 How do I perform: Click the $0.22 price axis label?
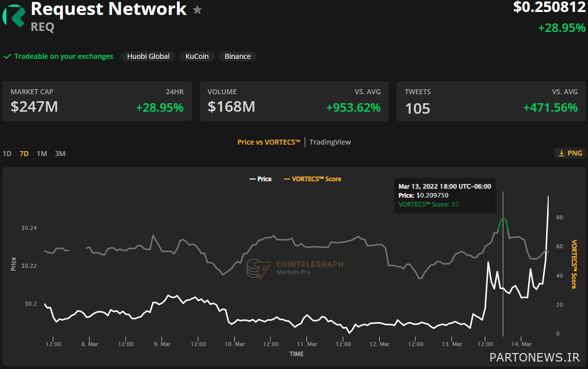tap(29, 266)
